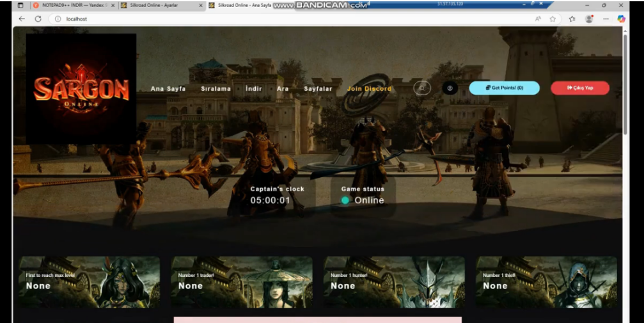Click the page vertical scrollbar thumb
The width and height of the screenshot is (644, 323).
click(625, 84)
